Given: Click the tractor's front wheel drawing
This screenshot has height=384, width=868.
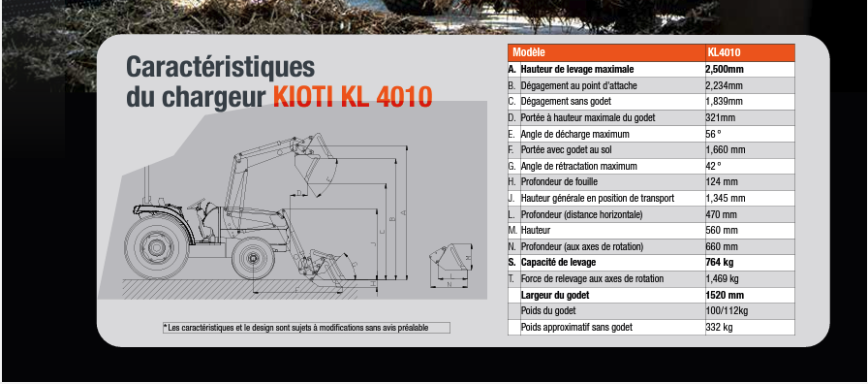Looking at the screenshot, I should pyautogui.click(x=253, y=258).
